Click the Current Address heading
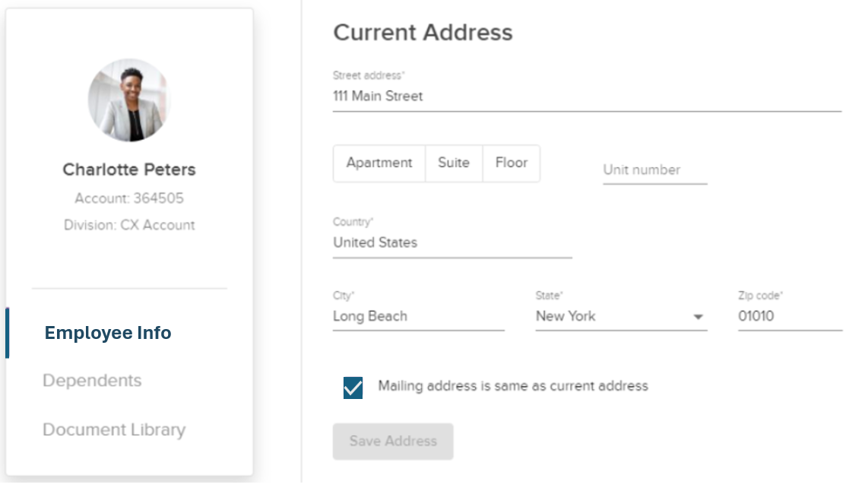The height and width of the screenshot is (494, 868). click(423, 33)
